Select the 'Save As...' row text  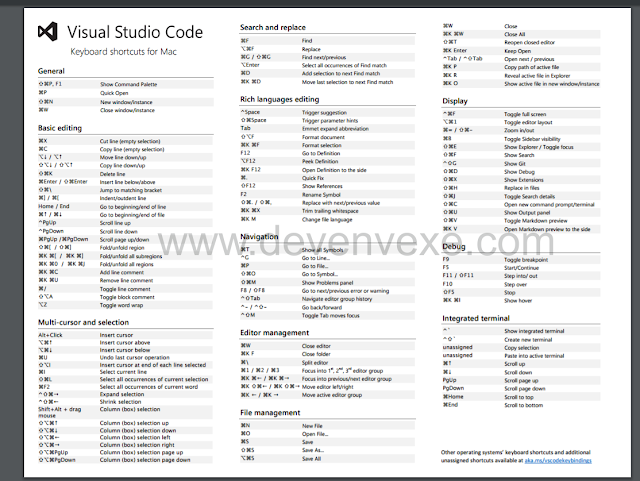[313, 450]
